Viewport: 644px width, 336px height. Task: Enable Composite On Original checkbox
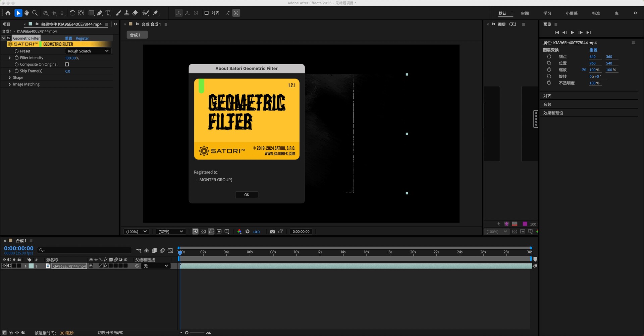coord(67,64)
